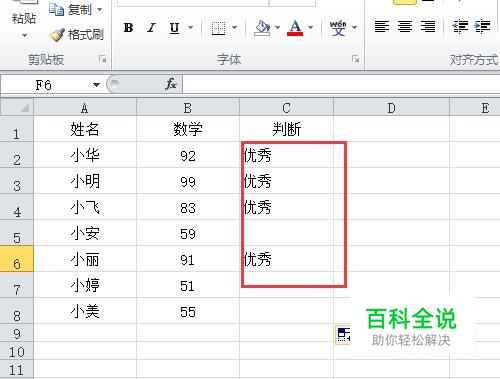Select 优秀 cell in 小华 row
The width and height of the screenshot is (500, 379).
pos(286,155)
